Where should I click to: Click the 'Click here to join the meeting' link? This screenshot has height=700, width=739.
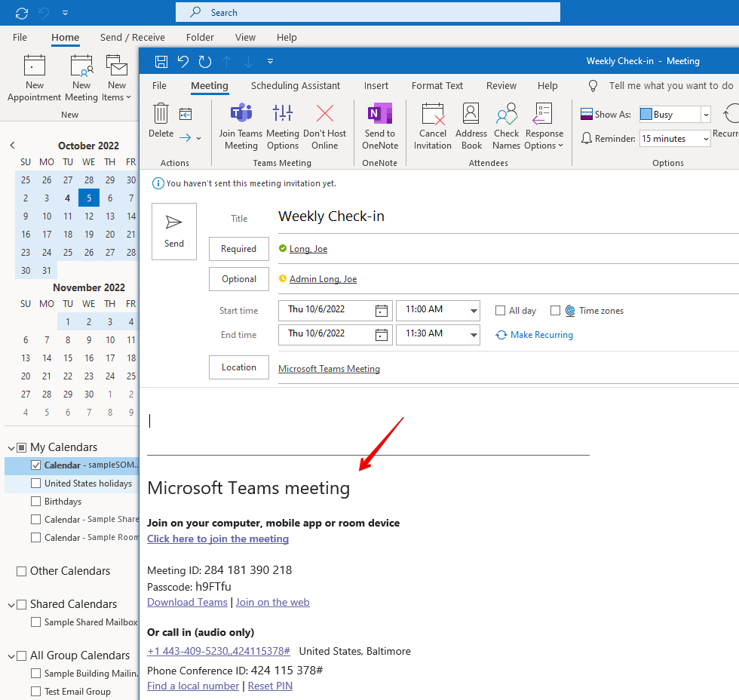point(218,539)
